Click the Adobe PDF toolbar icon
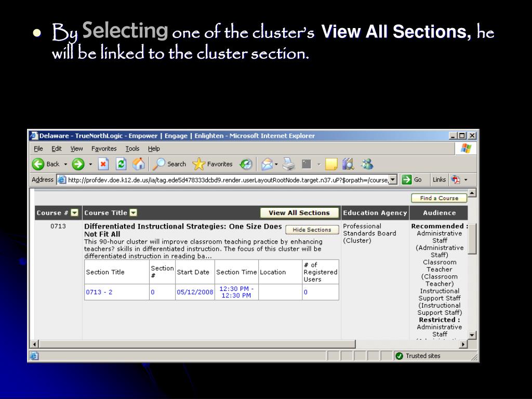The image size is (532, 399). coord(456,180)
